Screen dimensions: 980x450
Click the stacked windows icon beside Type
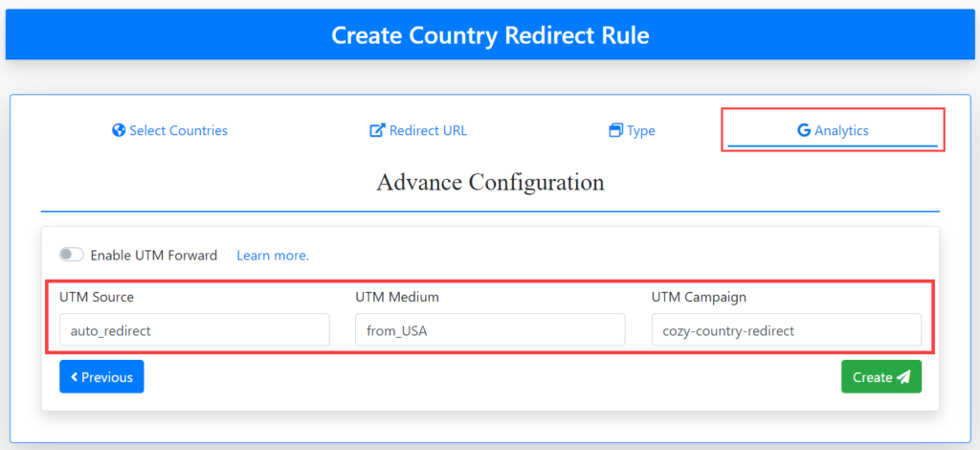(x=616, y=130)
